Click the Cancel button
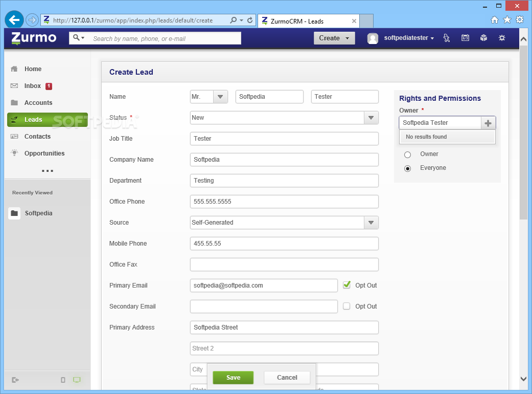This screenshot has height=394, width=532. [x=287, y=377]
